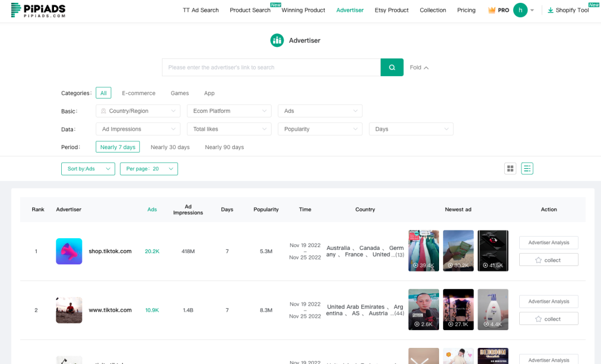The height and width of the screenshot is (364, 601).
Task: Select the Games category filter
Action: tap(179, 93)
